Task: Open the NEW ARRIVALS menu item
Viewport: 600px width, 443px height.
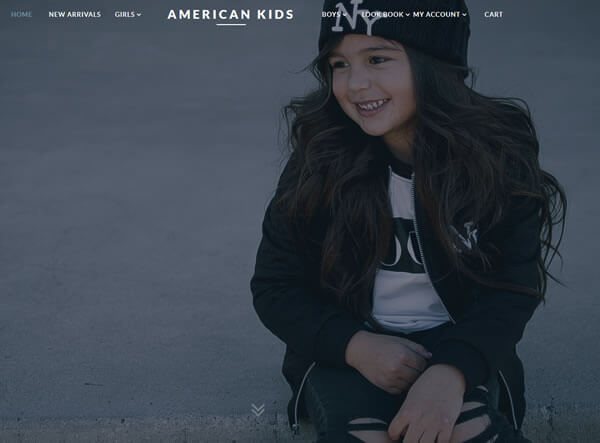Action: [75, 15]
